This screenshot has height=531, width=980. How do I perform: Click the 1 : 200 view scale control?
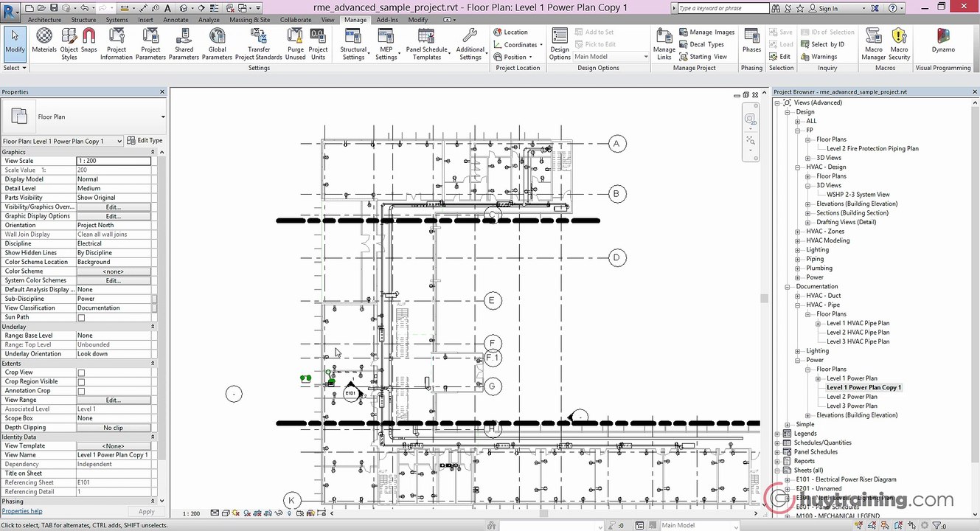[191, 513]
